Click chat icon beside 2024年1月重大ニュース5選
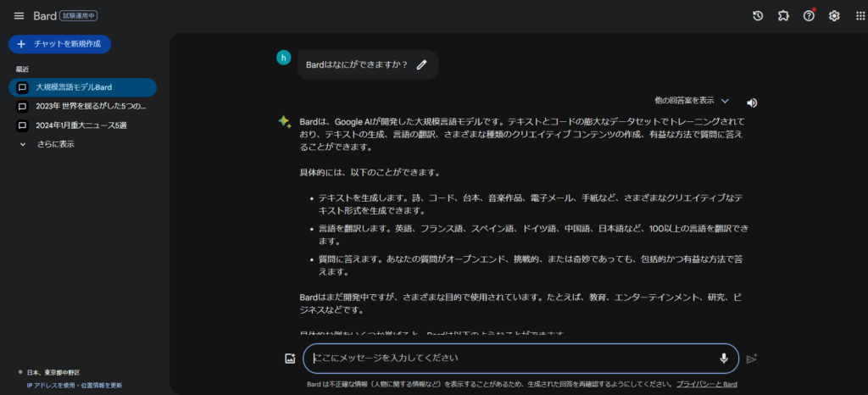Image resolution: width=868 pixels, height=395 pixels. 22,125
